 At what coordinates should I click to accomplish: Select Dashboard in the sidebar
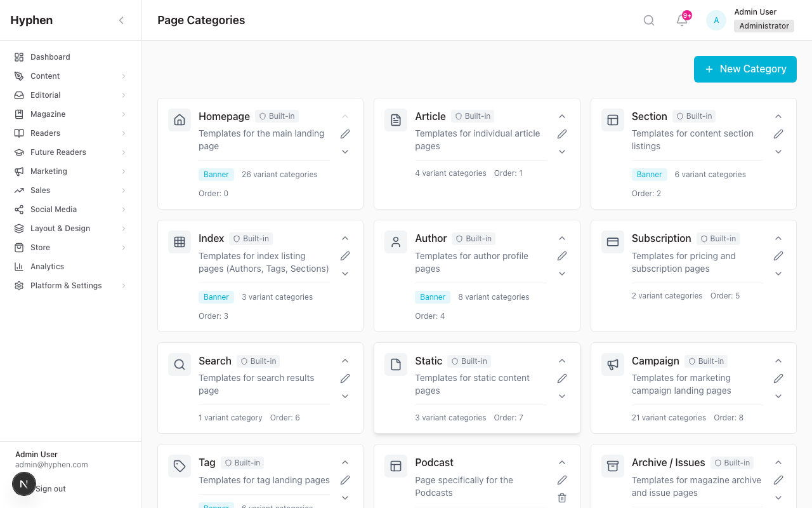pos(51,57)
